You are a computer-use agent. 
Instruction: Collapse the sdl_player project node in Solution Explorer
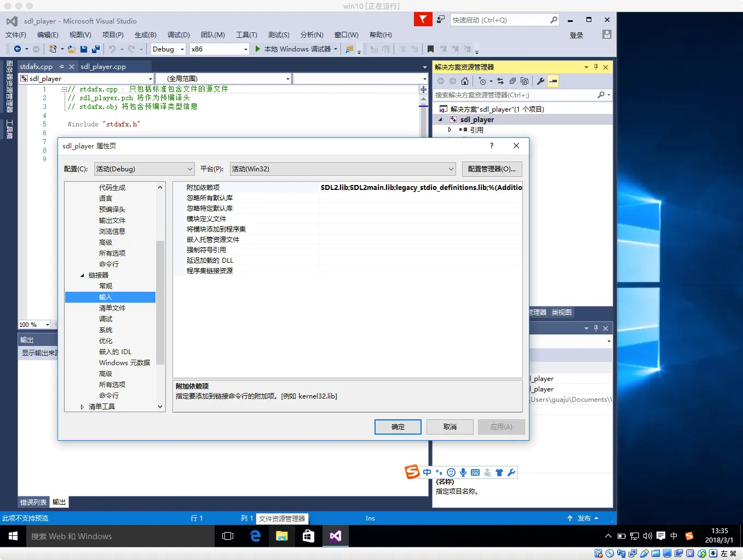pos(440,119)
